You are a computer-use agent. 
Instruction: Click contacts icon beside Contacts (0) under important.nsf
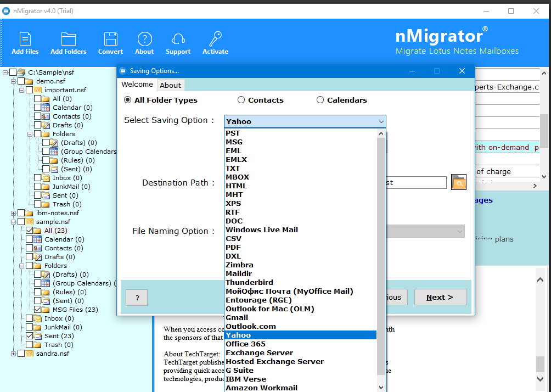tap(46, 116)
